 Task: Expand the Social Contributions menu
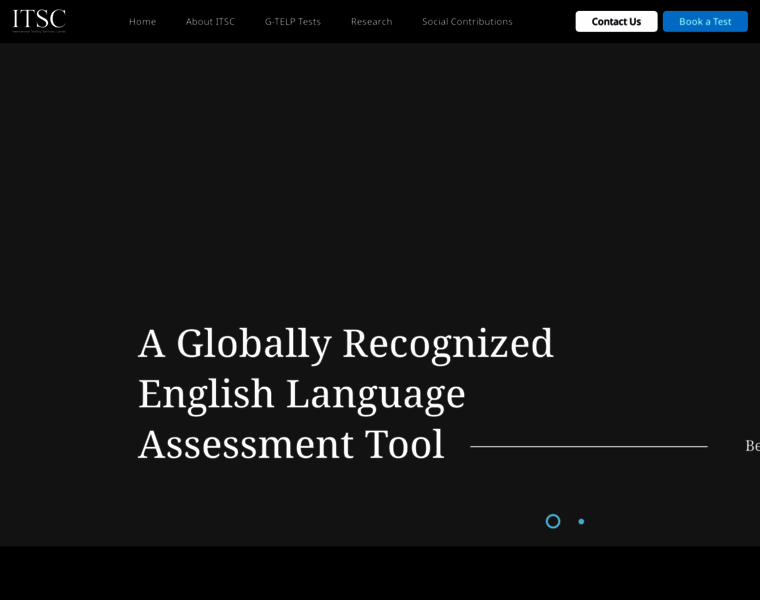[467, 21]
